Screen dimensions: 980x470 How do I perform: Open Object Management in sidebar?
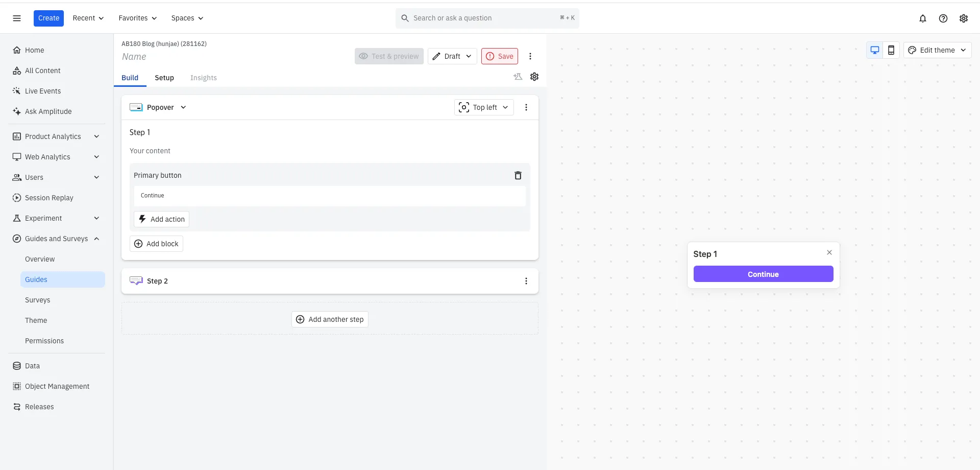[x=57, y=386]
